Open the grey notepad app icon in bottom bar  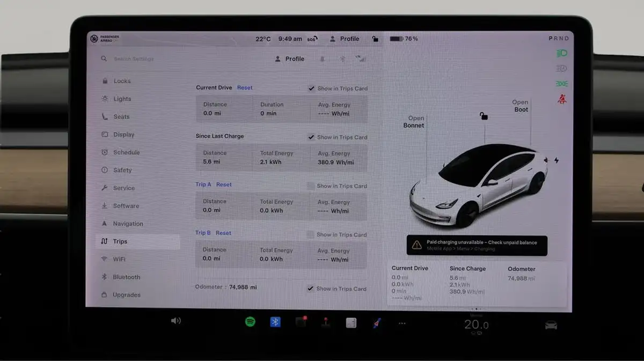[351, 322]
